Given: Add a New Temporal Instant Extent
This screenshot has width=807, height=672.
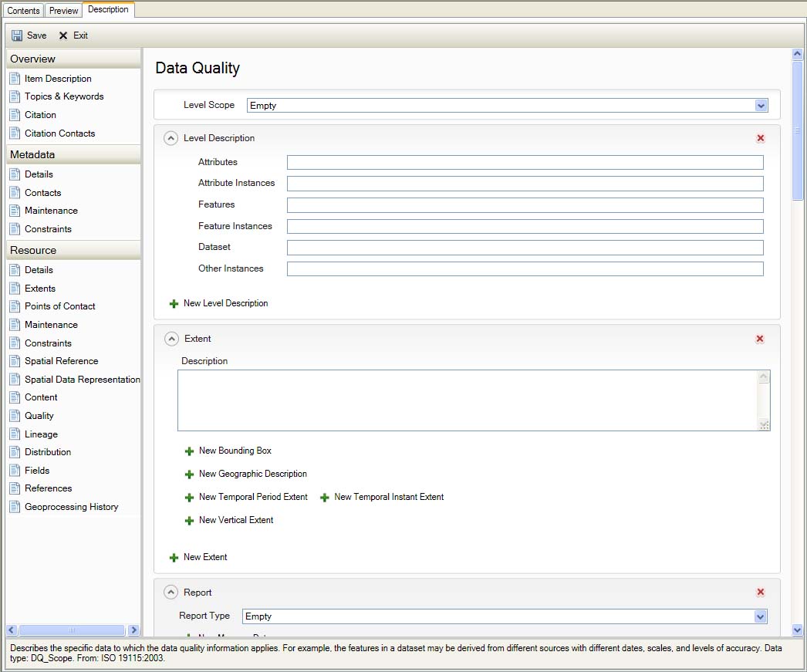Looking at the screenshot, I should [388, 498].
